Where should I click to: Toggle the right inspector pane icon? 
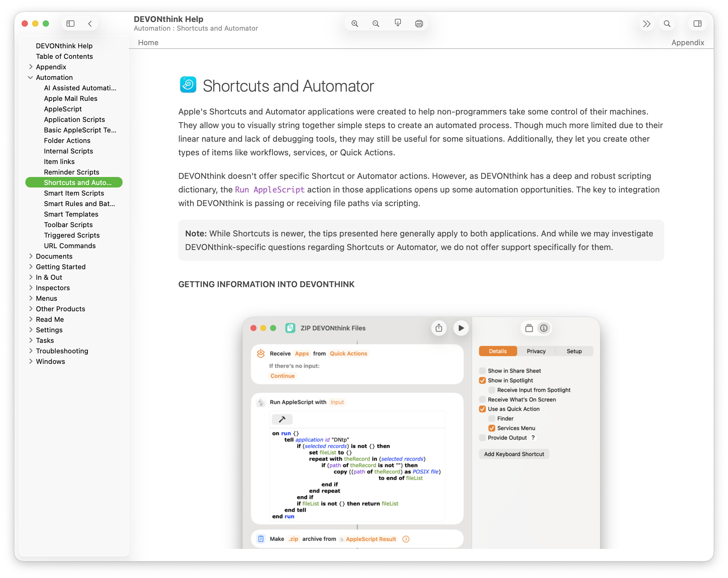tap(697, 24)
